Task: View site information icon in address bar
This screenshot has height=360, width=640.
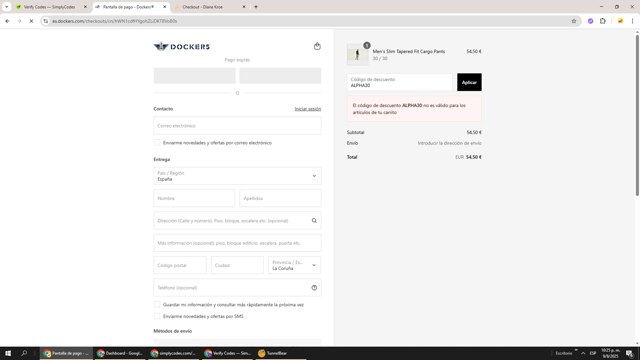Action: click(46, 21)
